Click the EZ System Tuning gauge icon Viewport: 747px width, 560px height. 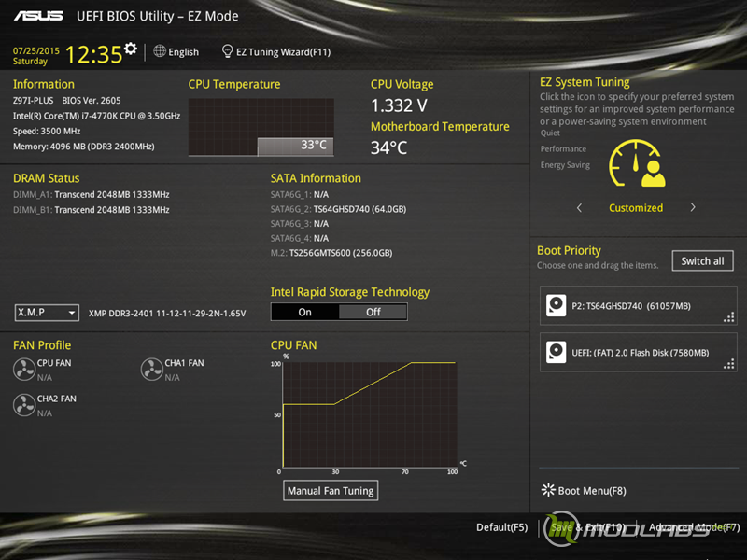point(637,163)
